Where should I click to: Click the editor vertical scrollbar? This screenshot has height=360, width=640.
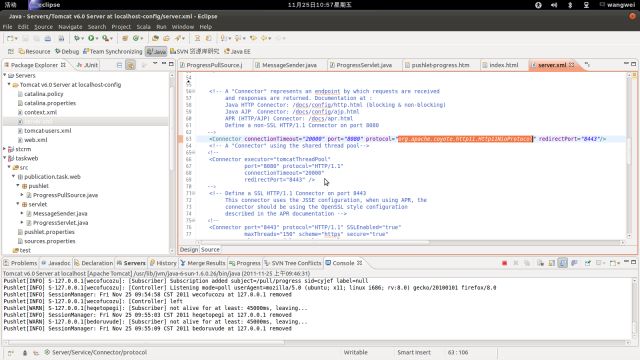(629, 156)
